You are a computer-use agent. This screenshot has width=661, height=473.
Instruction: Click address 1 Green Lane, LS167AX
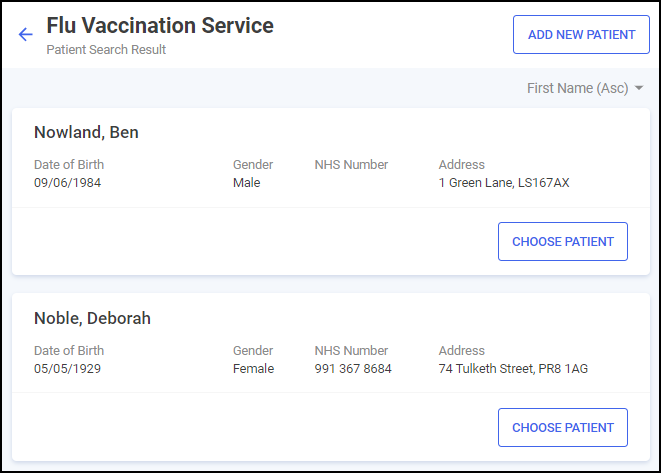click(504, 183)
